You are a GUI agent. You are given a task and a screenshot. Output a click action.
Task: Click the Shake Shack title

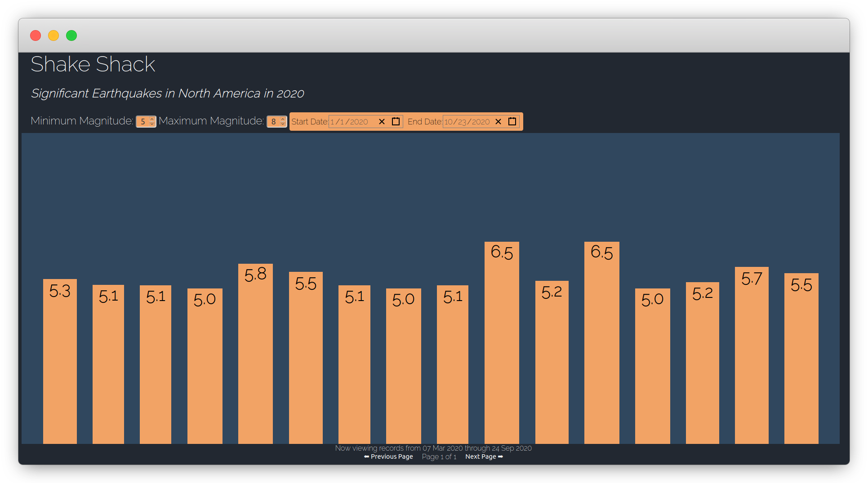(93, 64)
